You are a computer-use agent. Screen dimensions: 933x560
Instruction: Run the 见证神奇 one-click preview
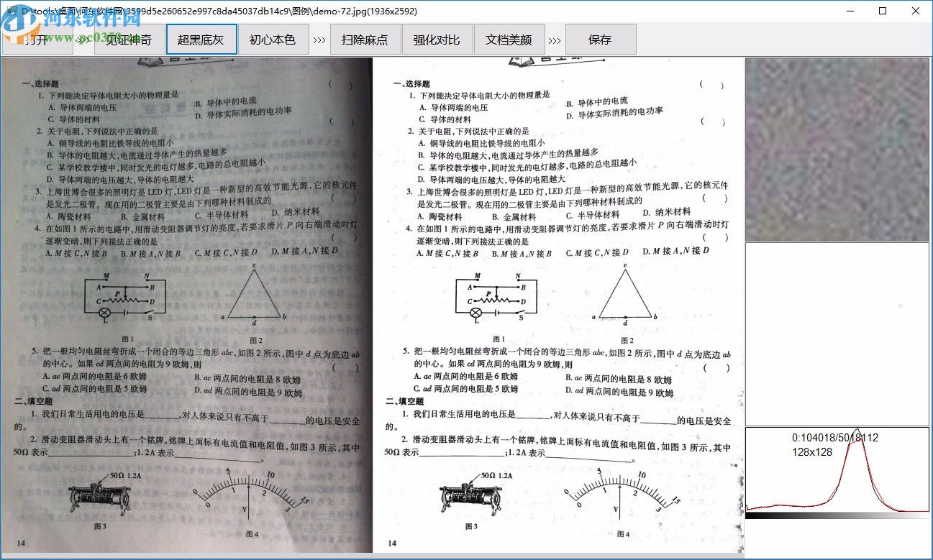[130, 40]
